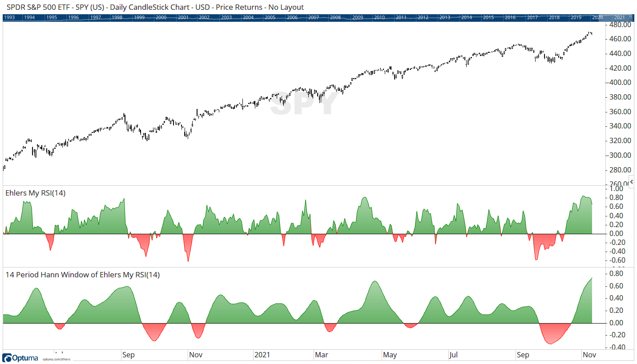
Task: Click the 420.00 price axis label
Action: pyautogui.click(x=619, y=68)
